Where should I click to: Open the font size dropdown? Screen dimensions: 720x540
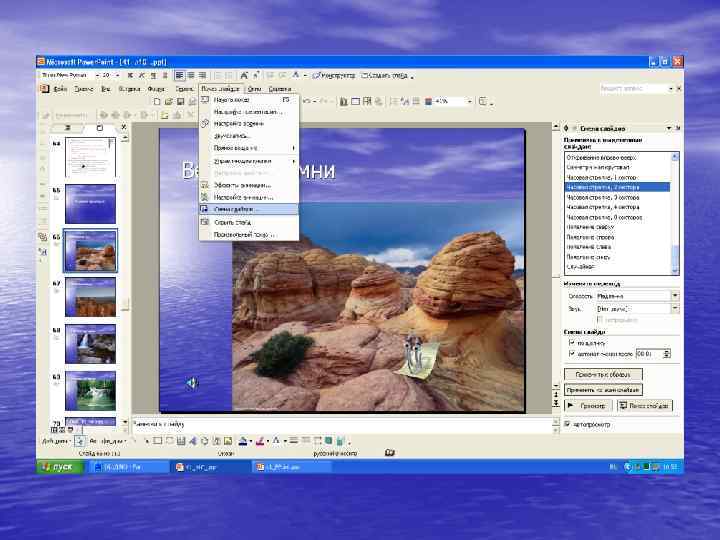[x=118, y=75]
